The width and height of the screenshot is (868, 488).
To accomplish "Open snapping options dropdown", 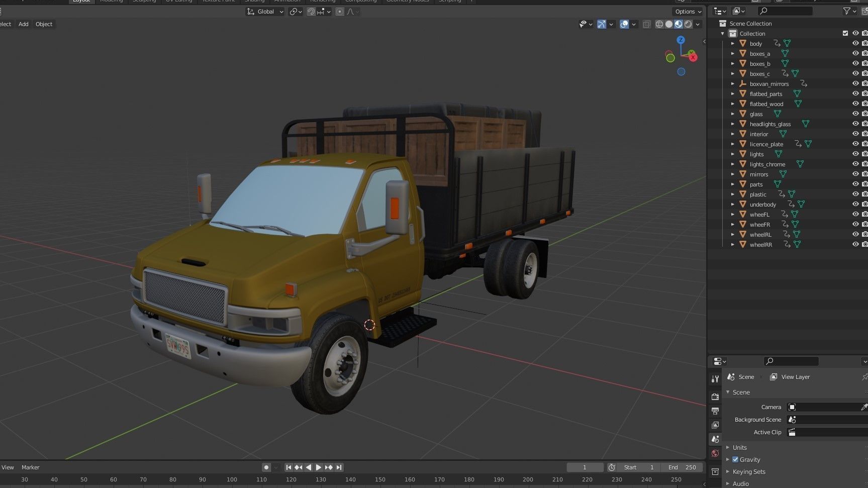I will tap(324, 12).
